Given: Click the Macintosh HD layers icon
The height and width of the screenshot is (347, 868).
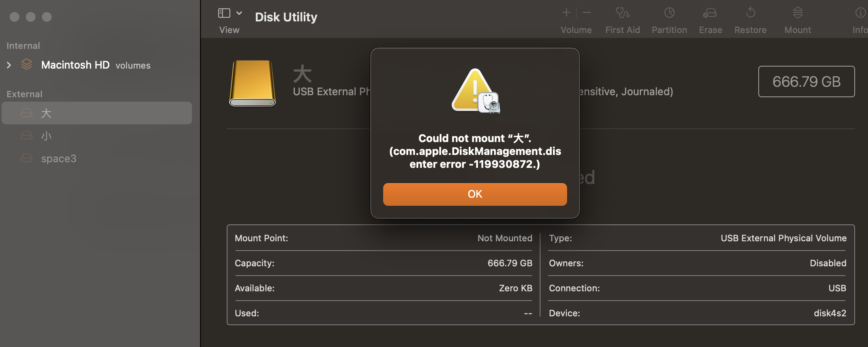Looking at the screenshot, I should pyautogui.click(x=27, y=65).
